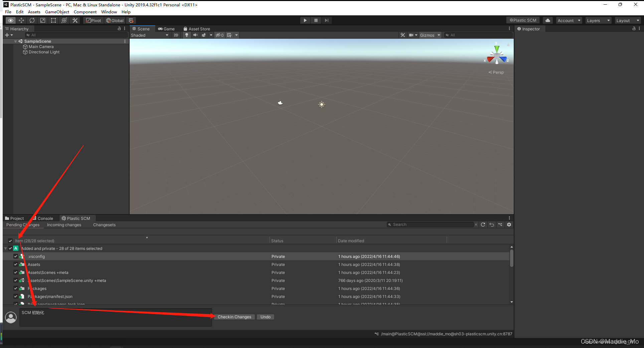Open SampleScene context options

(x=125, y=41)
